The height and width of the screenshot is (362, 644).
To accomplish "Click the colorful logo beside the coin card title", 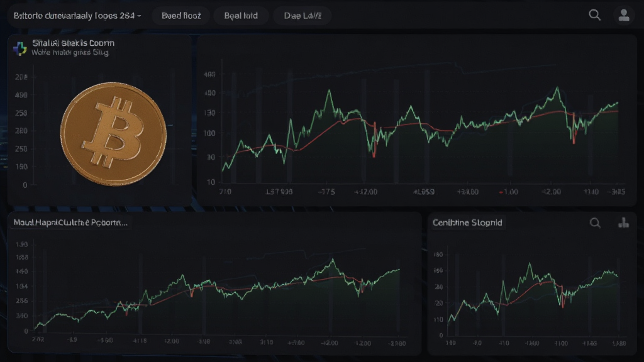I will 19,48.
